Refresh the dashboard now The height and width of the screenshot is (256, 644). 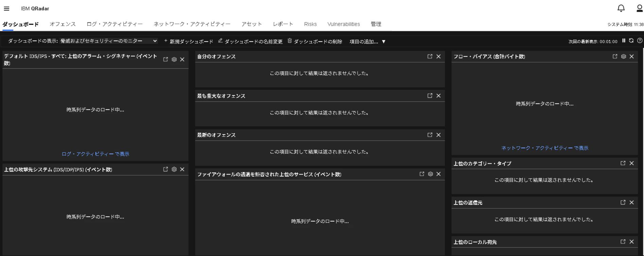click(631, 41)
